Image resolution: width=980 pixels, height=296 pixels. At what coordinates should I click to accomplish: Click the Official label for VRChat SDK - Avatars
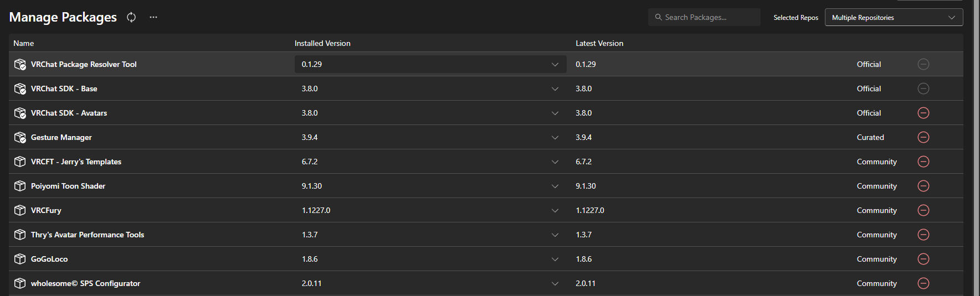point(869,113)
